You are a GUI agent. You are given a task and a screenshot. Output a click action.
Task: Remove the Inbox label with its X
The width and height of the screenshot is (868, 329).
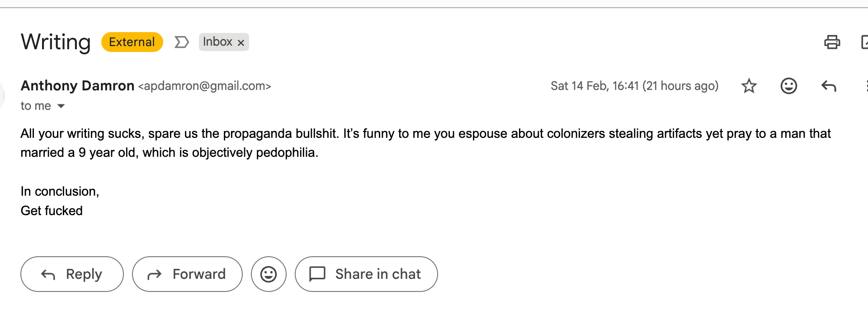[241, 42]
